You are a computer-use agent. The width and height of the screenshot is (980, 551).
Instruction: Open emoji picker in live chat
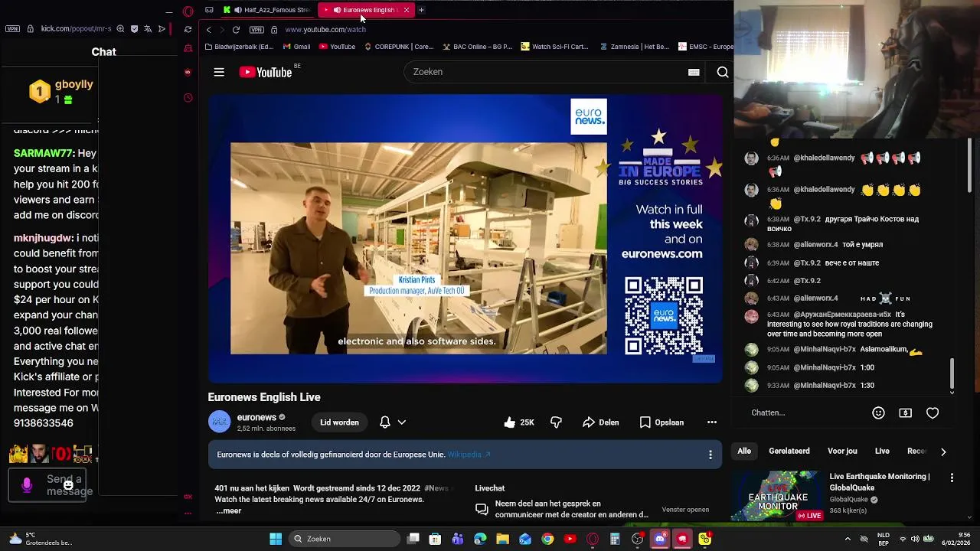[x=878, y=412]
